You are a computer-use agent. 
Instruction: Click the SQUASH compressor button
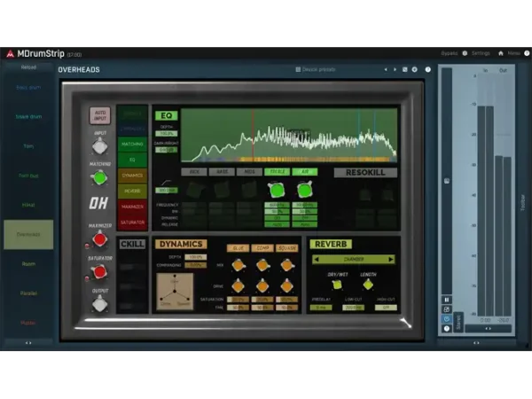point(287,248)
